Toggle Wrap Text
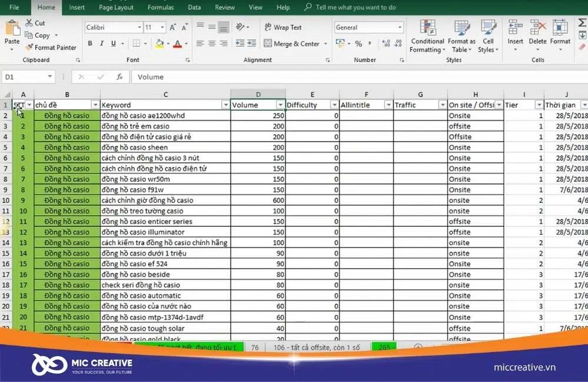The width and height of the screenshot is (588, 382). [x=283, y=27]
